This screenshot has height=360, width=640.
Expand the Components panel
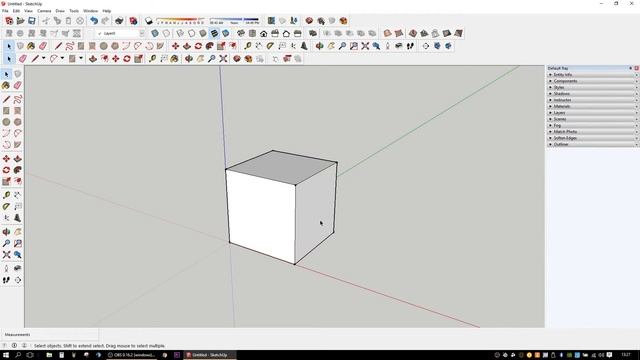coord(593,81)
